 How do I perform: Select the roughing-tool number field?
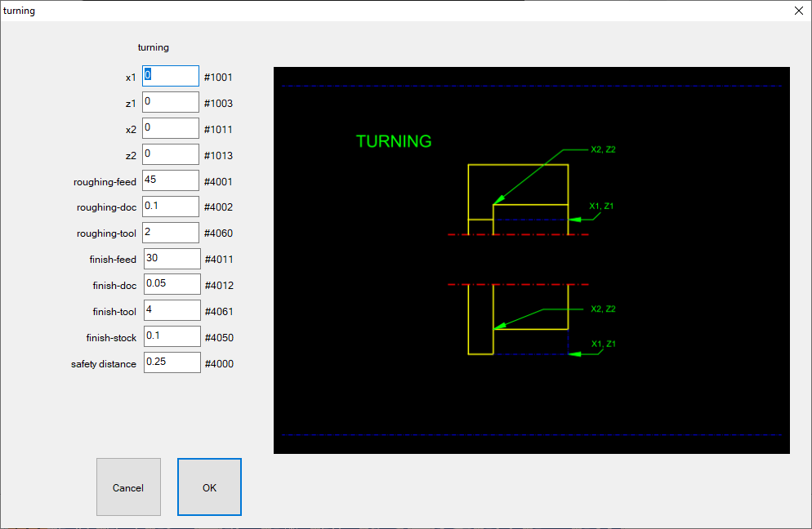tap(171, 233)
